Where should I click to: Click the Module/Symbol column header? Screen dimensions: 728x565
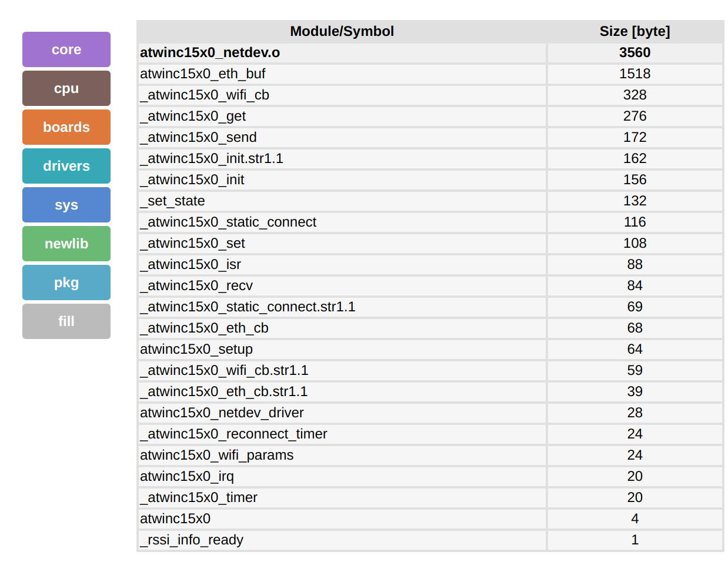coord(342,31)
